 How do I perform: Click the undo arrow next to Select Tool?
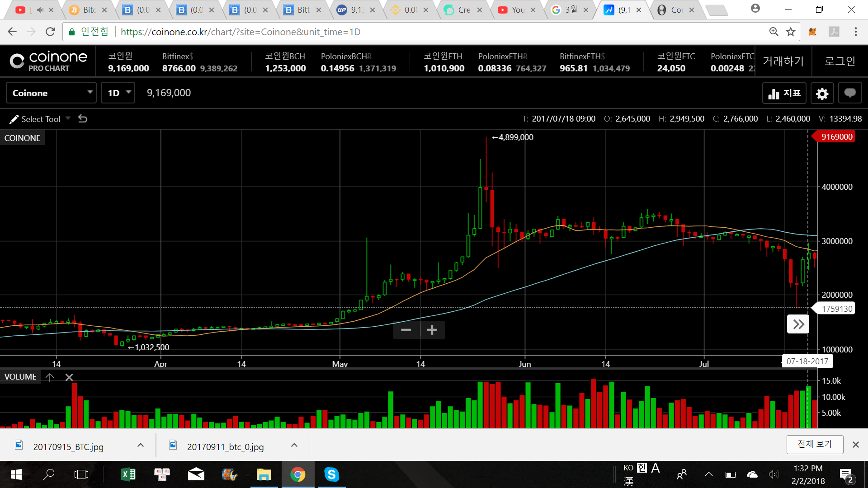coord(83,119)
